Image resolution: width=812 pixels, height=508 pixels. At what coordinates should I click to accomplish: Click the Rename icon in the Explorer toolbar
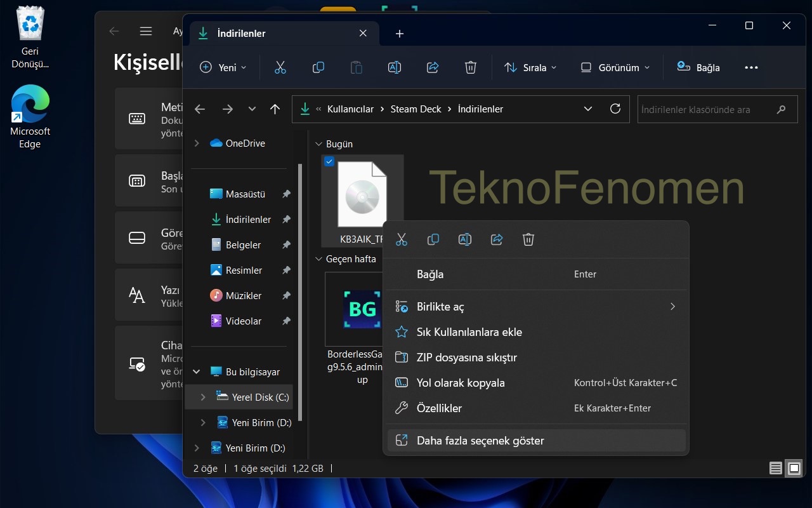395,67
